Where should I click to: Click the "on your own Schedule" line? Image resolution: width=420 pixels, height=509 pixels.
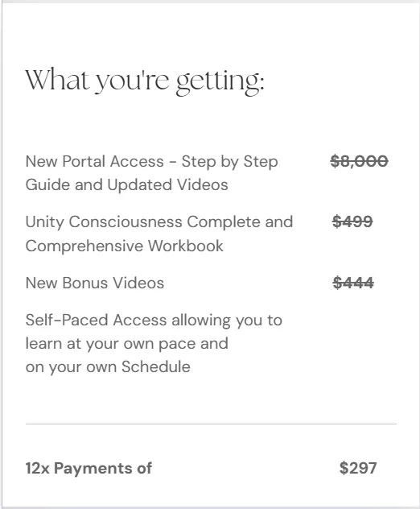click(x=108, y=367)
